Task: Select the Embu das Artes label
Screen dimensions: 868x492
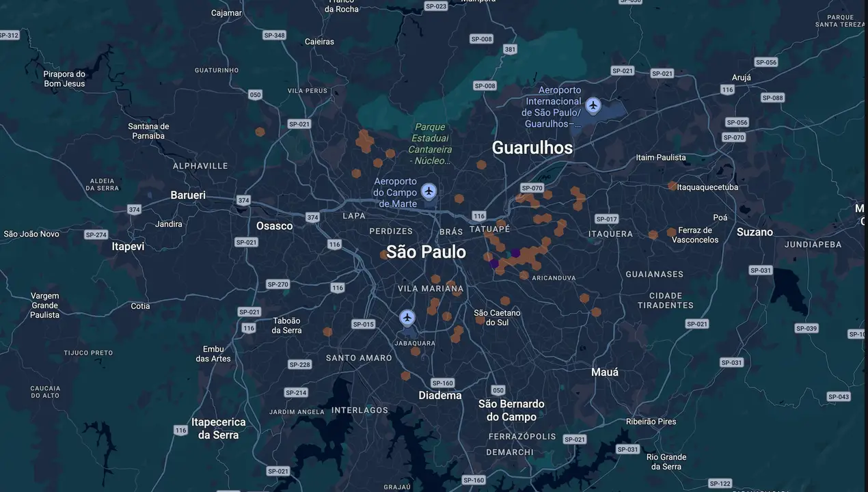Action: (x=213, y=354)
